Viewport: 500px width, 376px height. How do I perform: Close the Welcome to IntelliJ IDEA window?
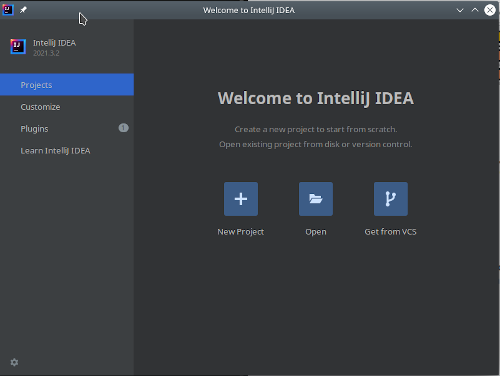[x=490, y=10]
